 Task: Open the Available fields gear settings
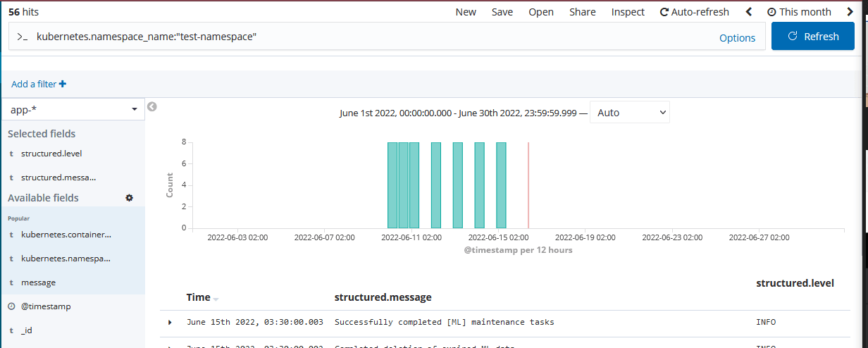129,198
